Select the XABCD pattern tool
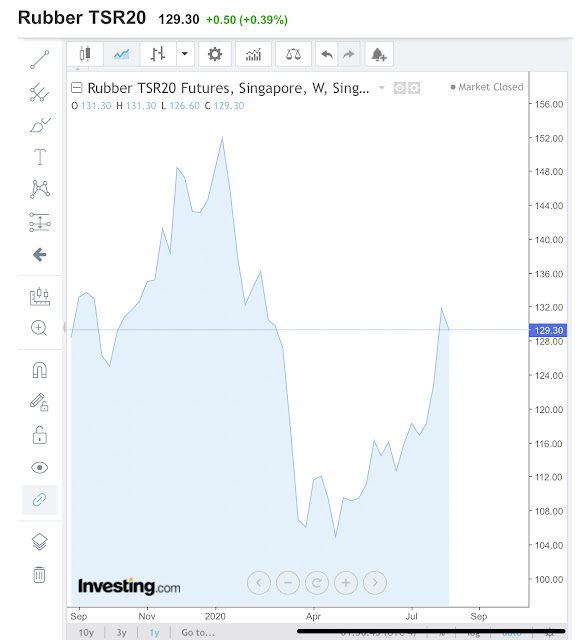 (x=40, y=189)
